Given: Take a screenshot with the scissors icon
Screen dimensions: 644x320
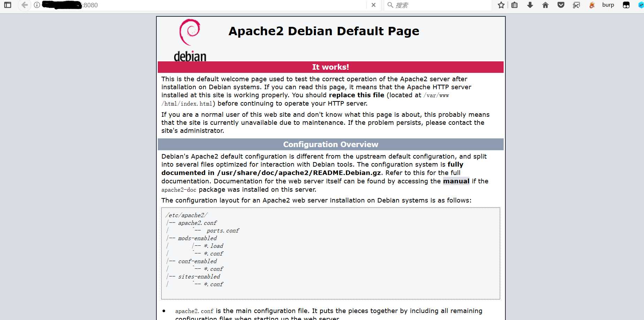Looking at the screenshot, I should (x=576, y=5).
